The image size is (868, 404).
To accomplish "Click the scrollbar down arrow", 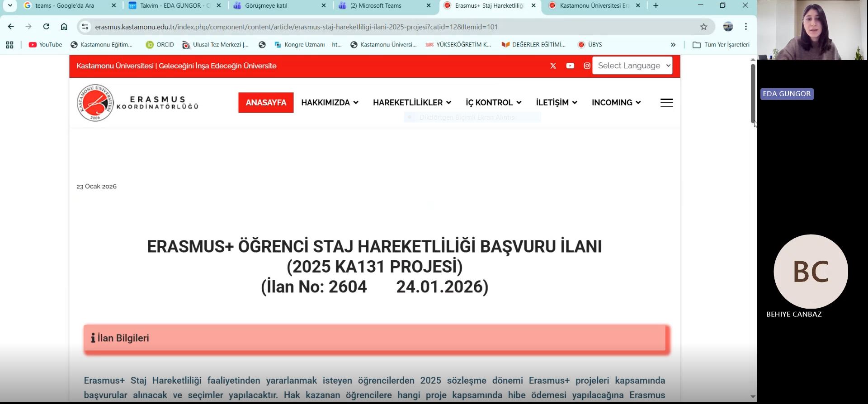I will coord(753,396).
